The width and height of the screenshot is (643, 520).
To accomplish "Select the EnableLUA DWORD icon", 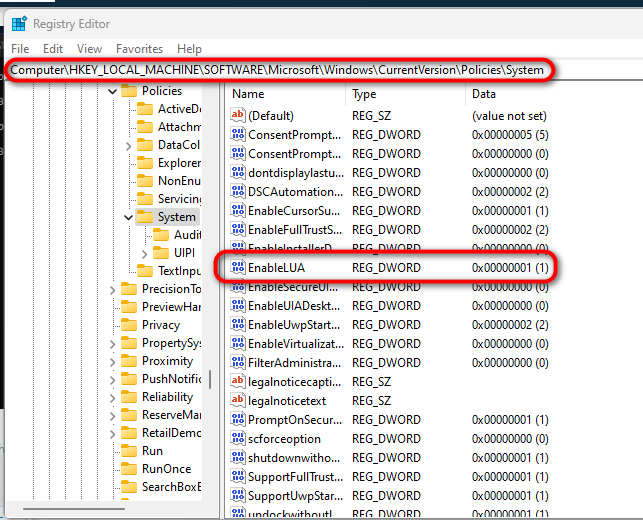I will click(238, 267).
